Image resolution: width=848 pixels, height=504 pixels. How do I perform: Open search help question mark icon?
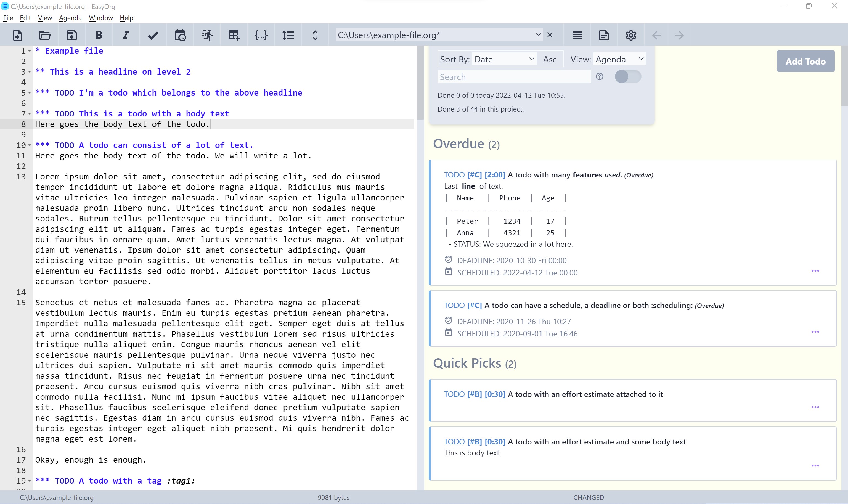(599, 76)
